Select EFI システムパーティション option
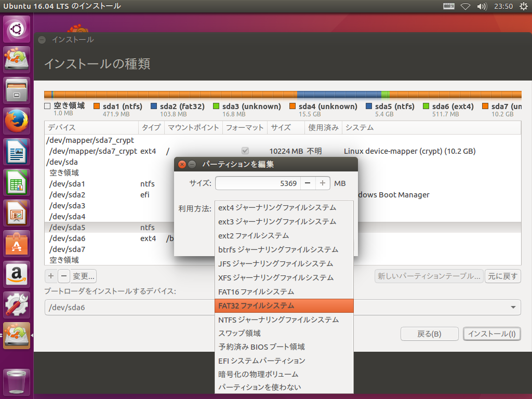Screen dimensions: 532x399 [284, 361]
